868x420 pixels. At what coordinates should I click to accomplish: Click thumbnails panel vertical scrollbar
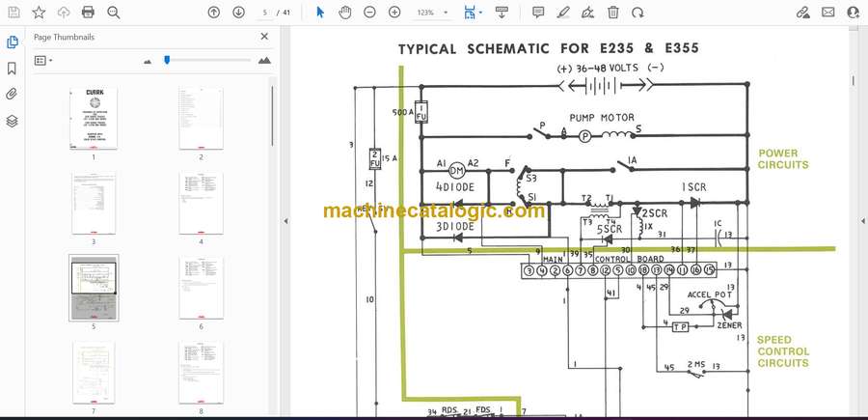[x=272, y=117]
